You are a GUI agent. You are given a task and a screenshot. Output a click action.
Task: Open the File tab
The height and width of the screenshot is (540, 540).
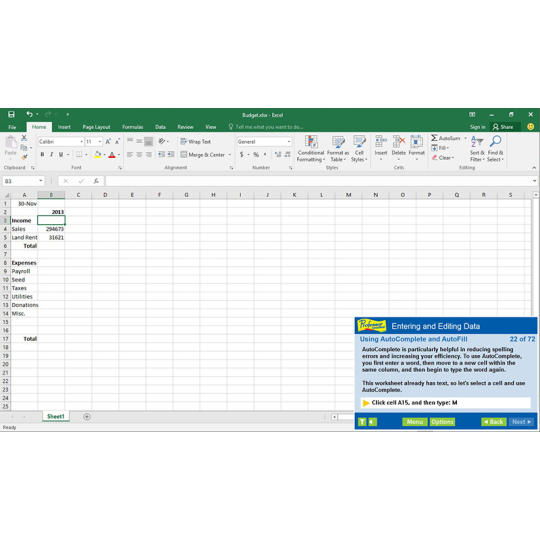coord(12,127)
